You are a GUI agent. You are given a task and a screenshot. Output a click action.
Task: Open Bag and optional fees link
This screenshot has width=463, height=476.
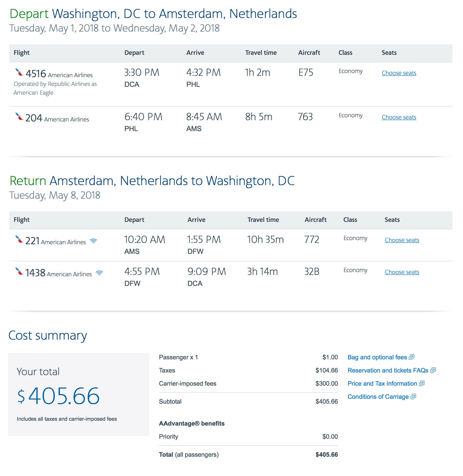[x=377, y=357]
